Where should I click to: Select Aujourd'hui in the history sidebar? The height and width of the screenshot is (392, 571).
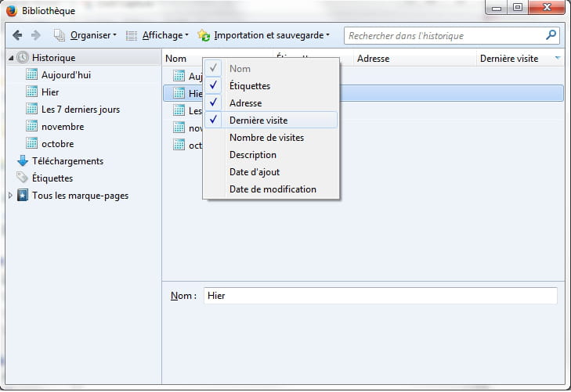[66, 75]
